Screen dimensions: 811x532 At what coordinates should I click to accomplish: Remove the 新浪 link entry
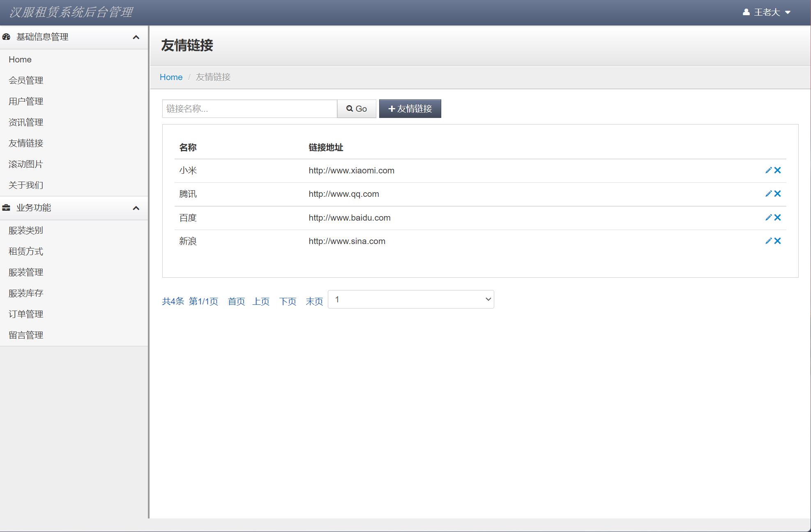(x=777, y=241)
